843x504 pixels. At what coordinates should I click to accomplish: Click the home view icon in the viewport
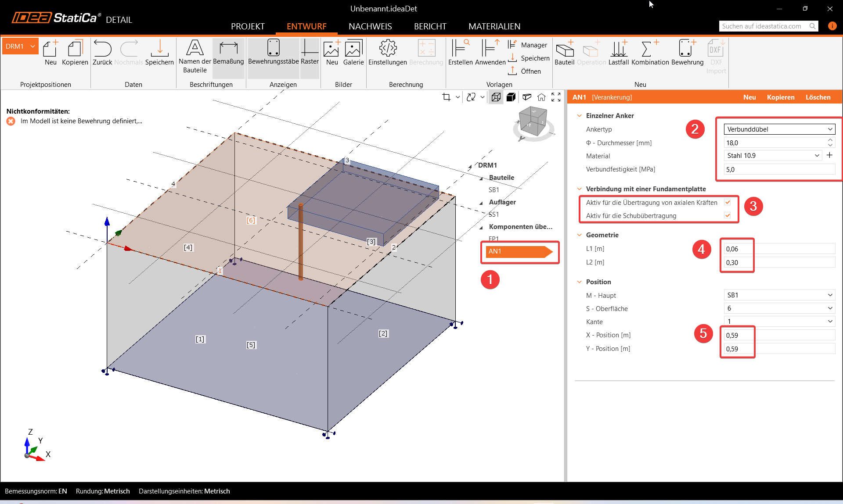point(541,97)
